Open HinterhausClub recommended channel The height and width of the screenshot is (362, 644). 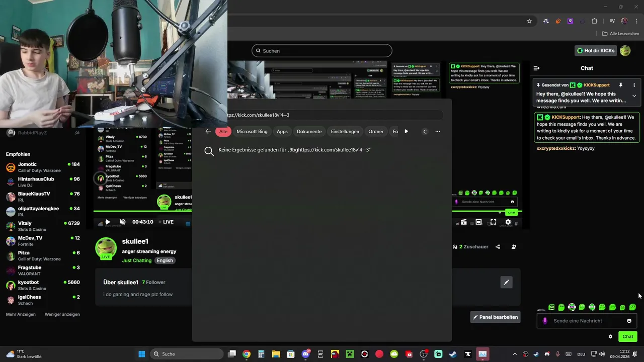click(x=43, y=182)
